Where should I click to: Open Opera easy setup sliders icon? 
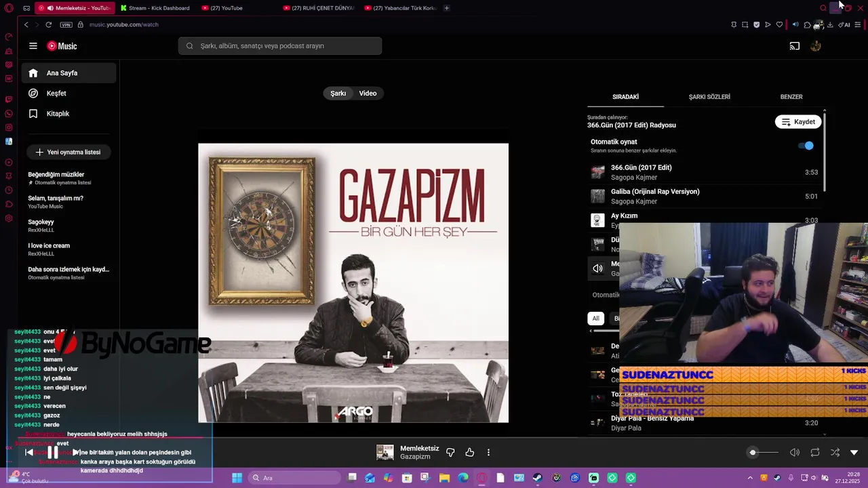click(x=858, y=25)
